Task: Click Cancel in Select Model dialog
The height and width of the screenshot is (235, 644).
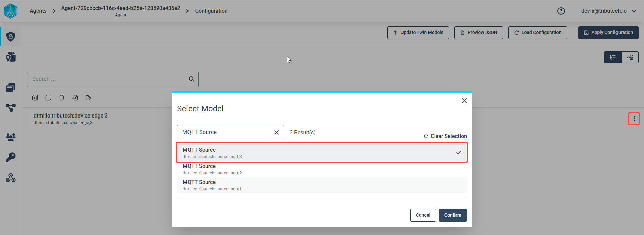Action: (x=423, y=215)
